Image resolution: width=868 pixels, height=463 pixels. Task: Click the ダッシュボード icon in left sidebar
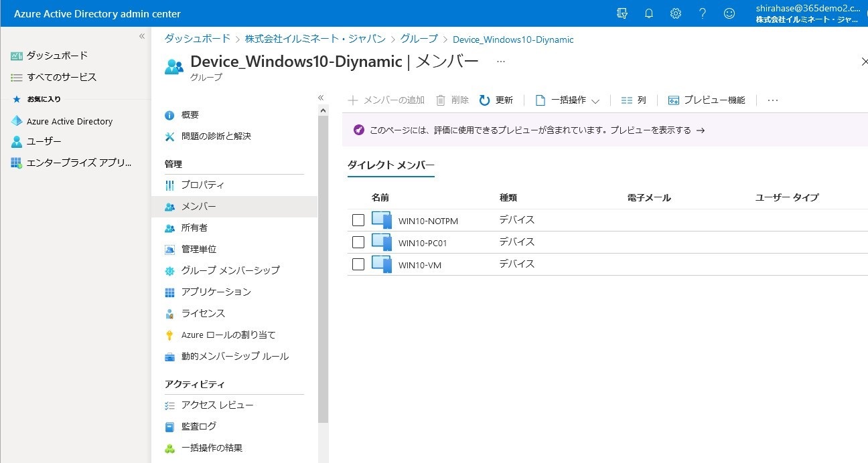pos(17,56)
